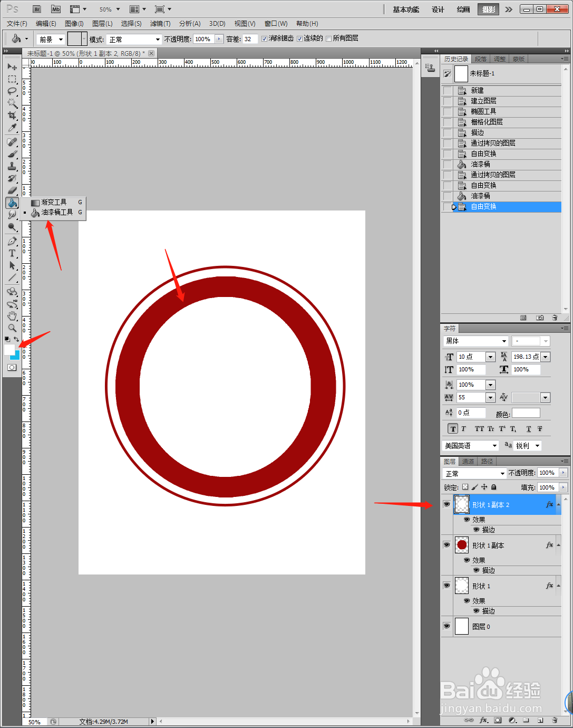Select the Dodge tool

click(x=12, y=227)
